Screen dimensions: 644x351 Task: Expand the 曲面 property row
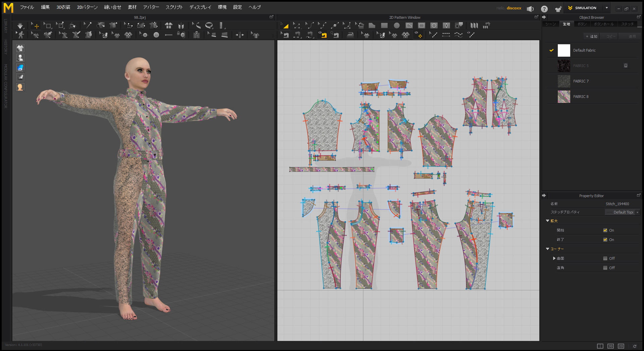(x=554, y=258)
